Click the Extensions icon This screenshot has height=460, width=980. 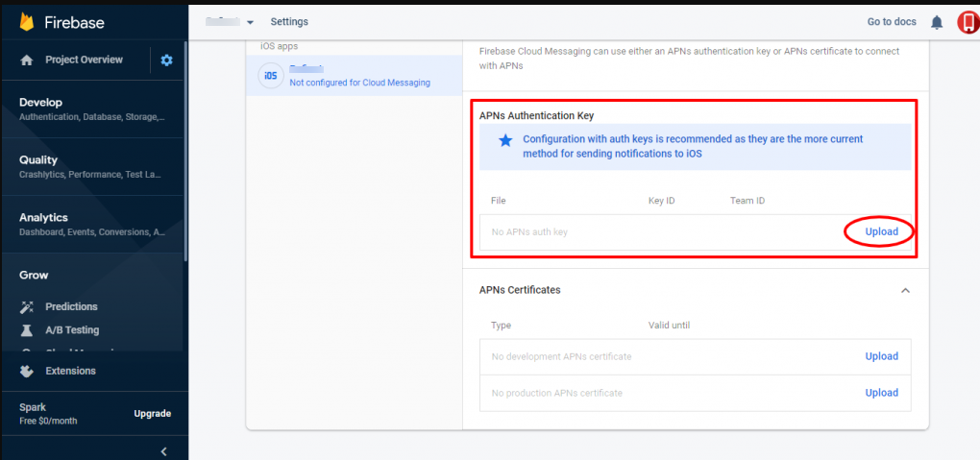point(26,371)
